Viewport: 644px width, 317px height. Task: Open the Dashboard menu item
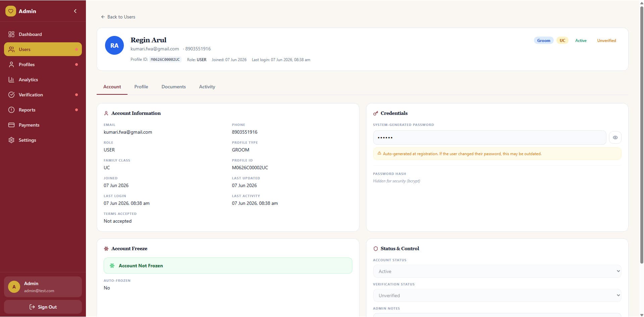[43, 34]
